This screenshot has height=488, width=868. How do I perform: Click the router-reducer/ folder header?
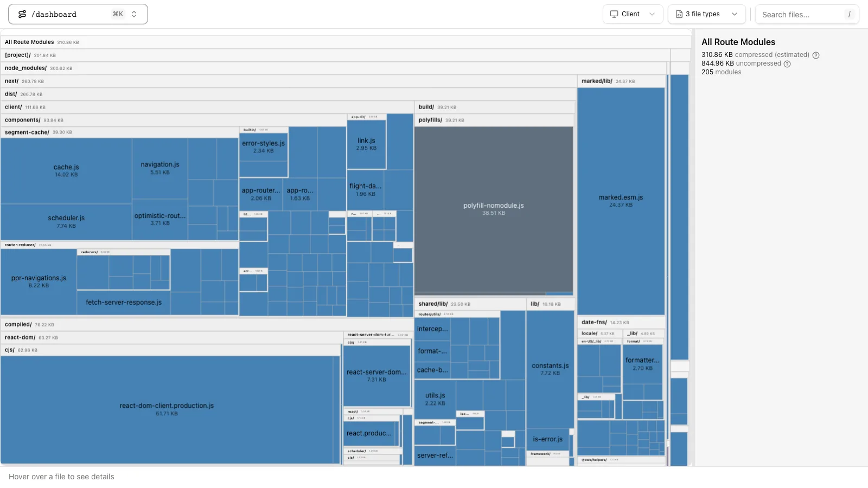point(119,245)
